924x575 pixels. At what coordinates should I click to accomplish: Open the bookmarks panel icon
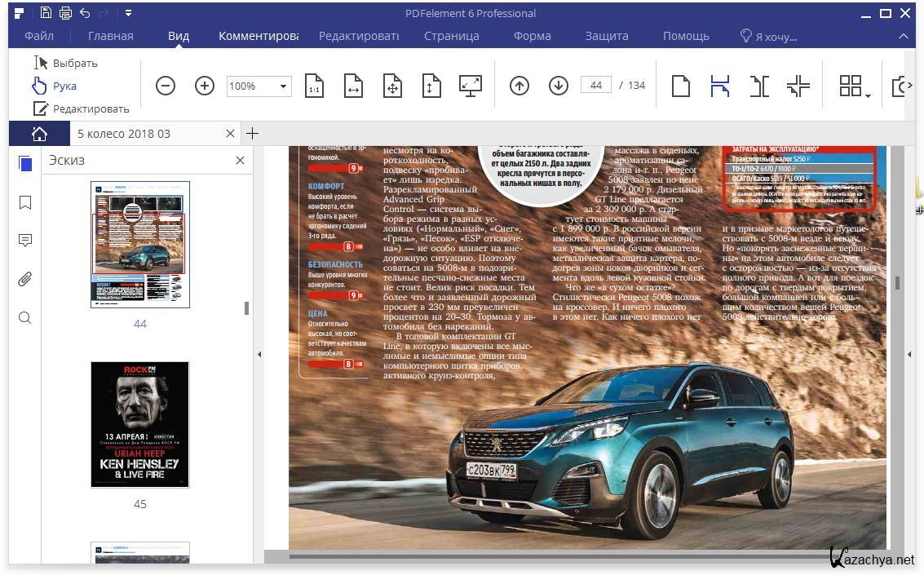tap(25, 202)
